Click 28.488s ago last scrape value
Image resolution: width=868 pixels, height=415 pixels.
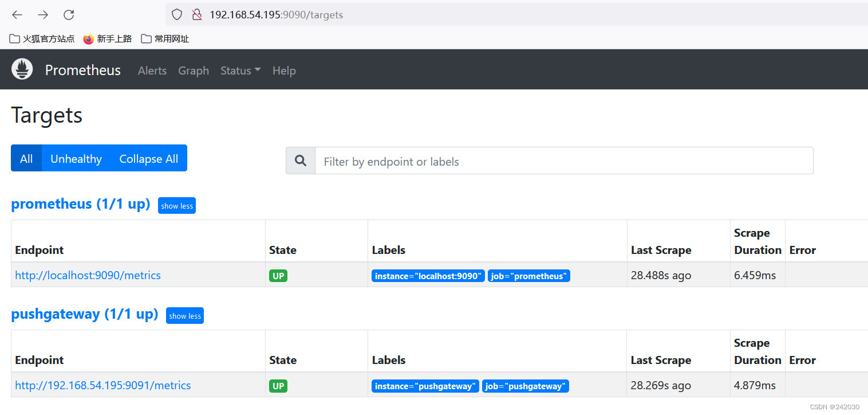tap(661, 275)
